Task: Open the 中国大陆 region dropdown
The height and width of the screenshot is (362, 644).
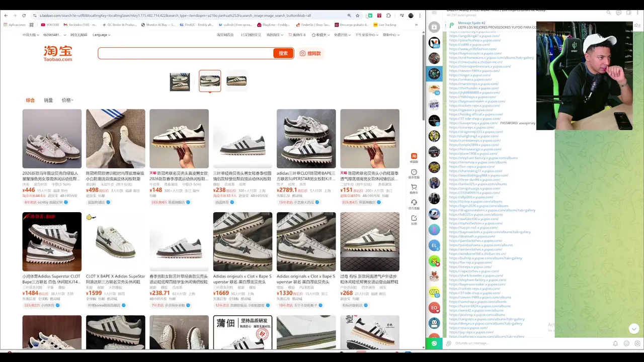Action: point(30,35)
